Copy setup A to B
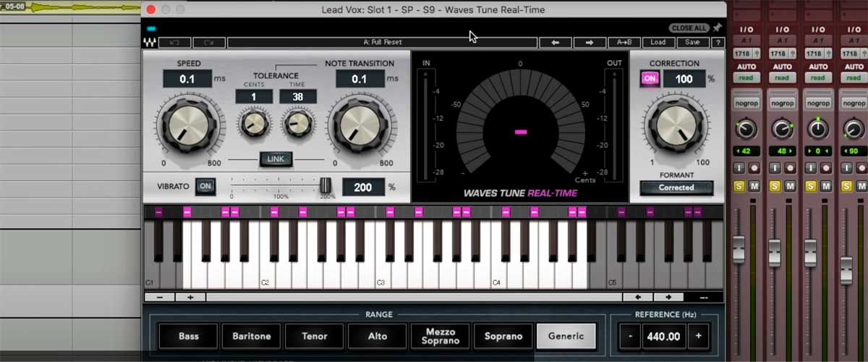 click(x=624, y=43)
